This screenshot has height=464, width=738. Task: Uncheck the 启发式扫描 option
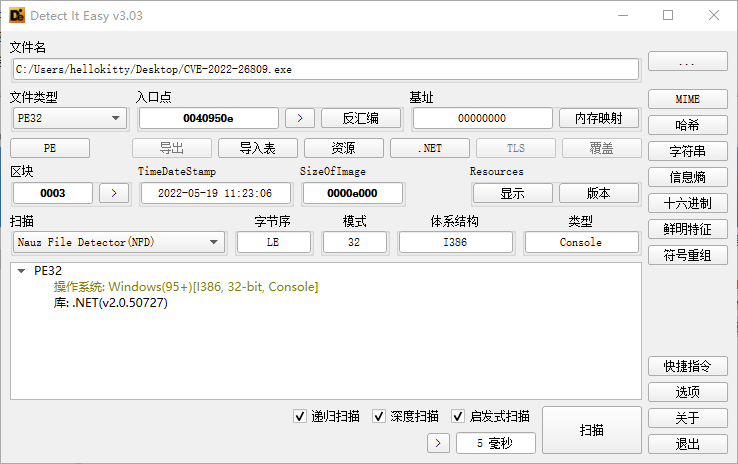click(x=459, y=416)
